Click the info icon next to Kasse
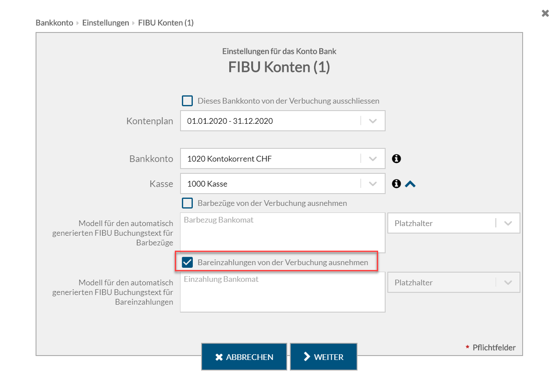Viewport: 556px width, 392px height. coord(397,184)
